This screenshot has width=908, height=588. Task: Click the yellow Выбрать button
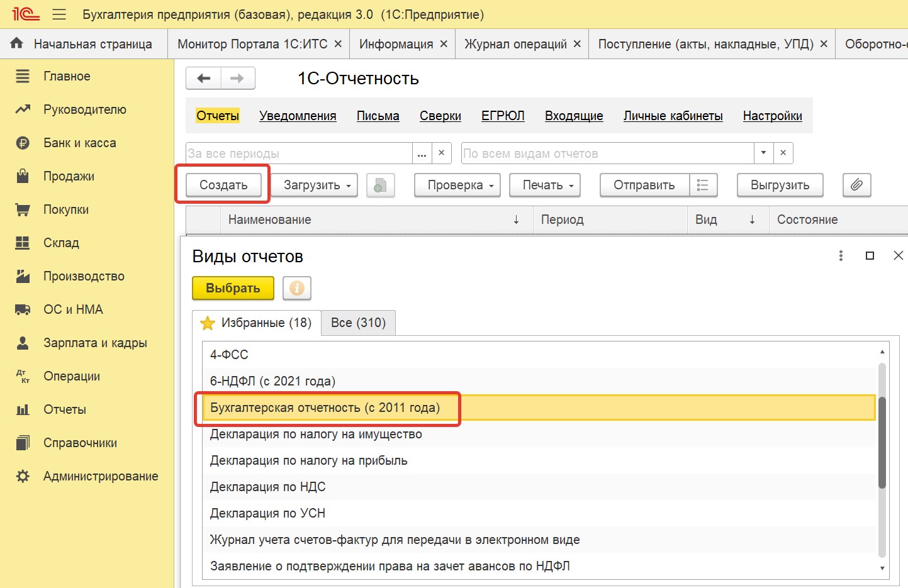pos(233,288)
